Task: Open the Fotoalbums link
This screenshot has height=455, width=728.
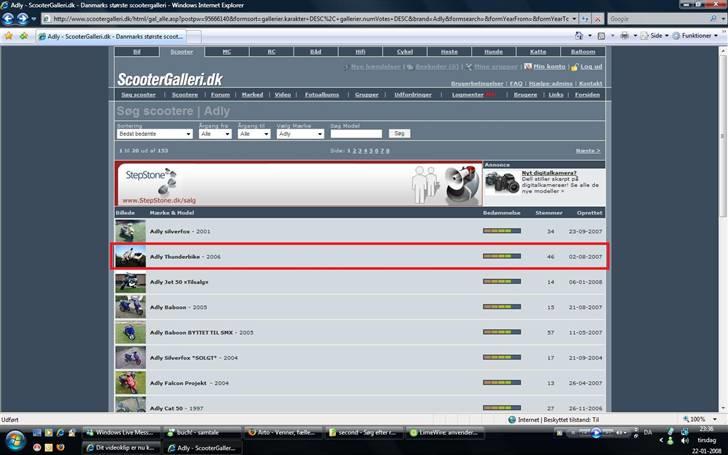Action: pyautogui.click(x=322, y=95)
